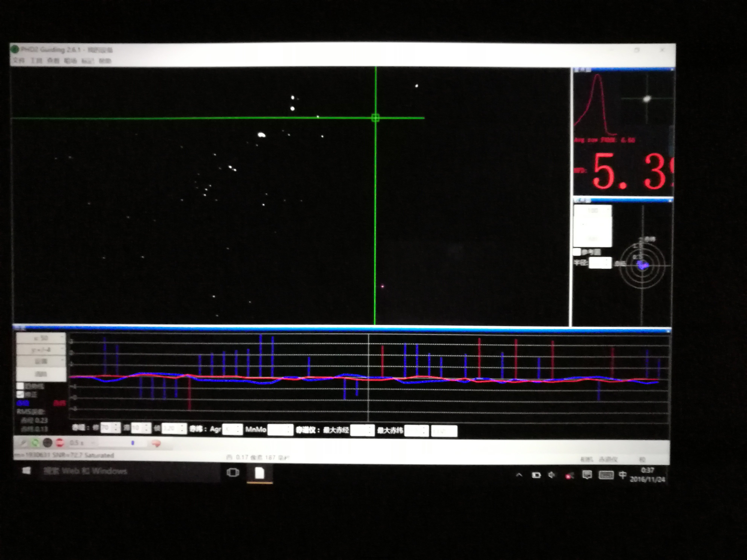Click the Windows search box on taskbar
This screenshot has width=747, height=560.
point(130,471)
